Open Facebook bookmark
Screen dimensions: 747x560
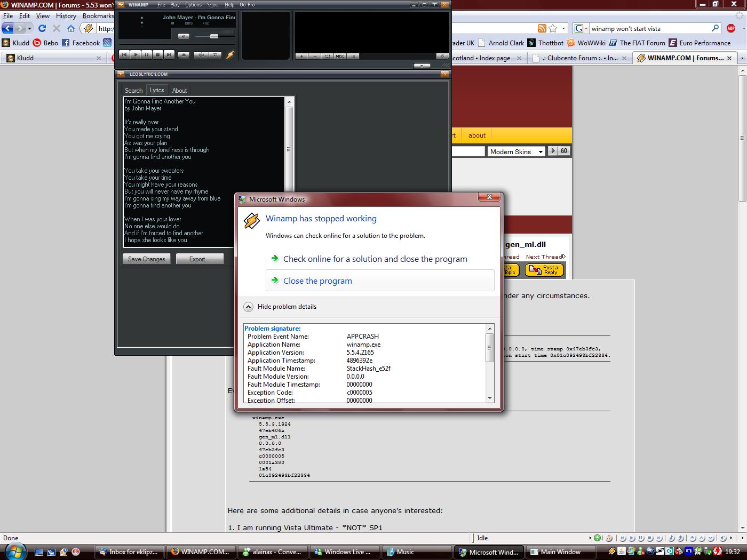pos(81,43)
